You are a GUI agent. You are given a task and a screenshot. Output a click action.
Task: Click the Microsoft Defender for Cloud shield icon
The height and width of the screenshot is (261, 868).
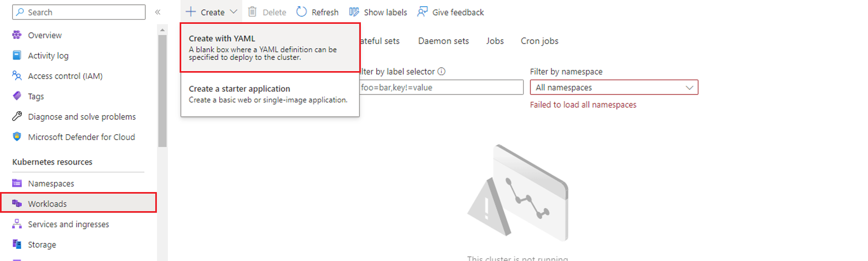click(x=17, y=137)
